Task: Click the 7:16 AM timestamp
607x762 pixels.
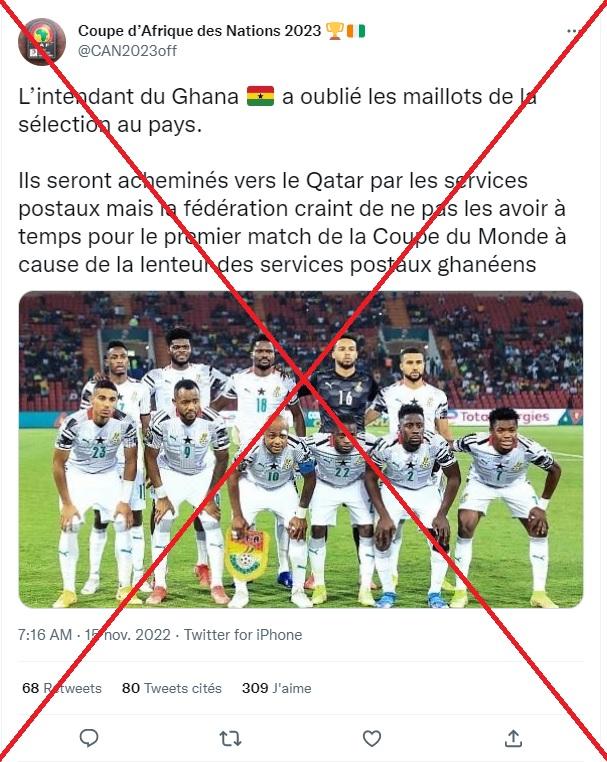Action: 45,635
